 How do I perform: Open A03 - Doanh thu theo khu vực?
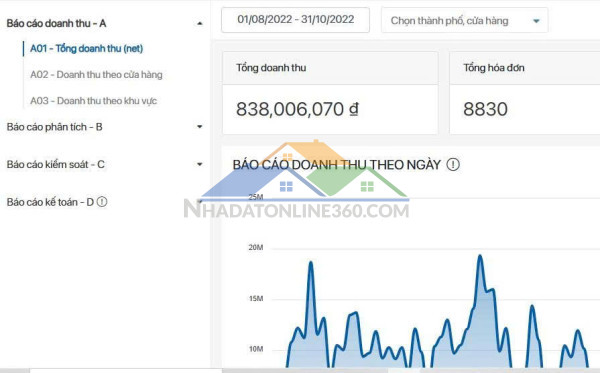(93, 101)
